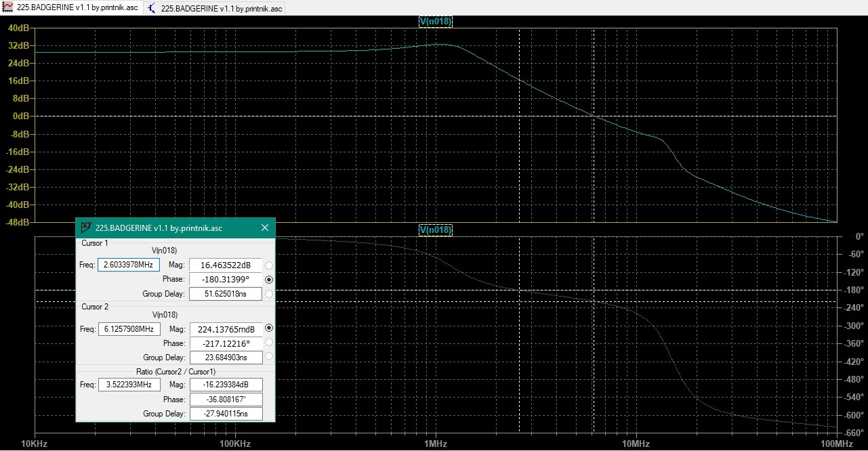This screenshot has height=451, width=868.
Task: Close the cursor readout dialog
Action: point(265,228)
